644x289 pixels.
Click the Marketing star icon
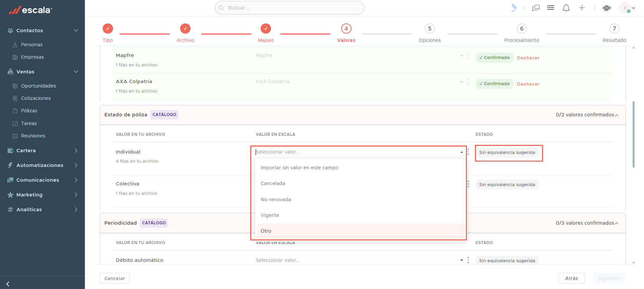click(x=10, y=195)
